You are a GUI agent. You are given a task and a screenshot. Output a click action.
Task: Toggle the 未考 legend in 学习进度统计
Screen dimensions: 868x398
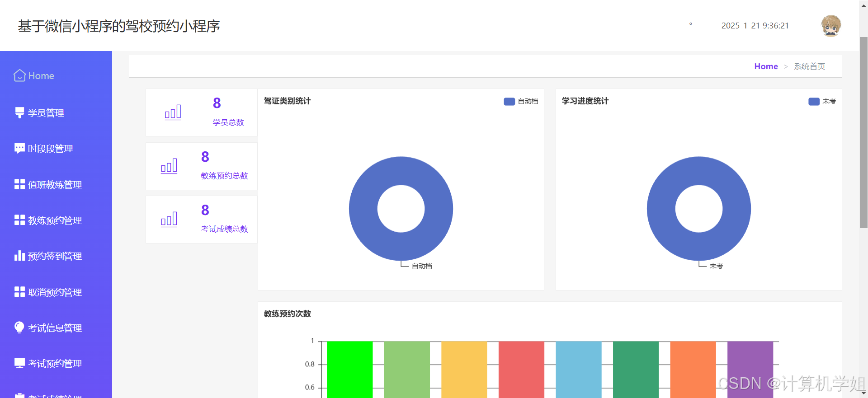tap(822, 101)
